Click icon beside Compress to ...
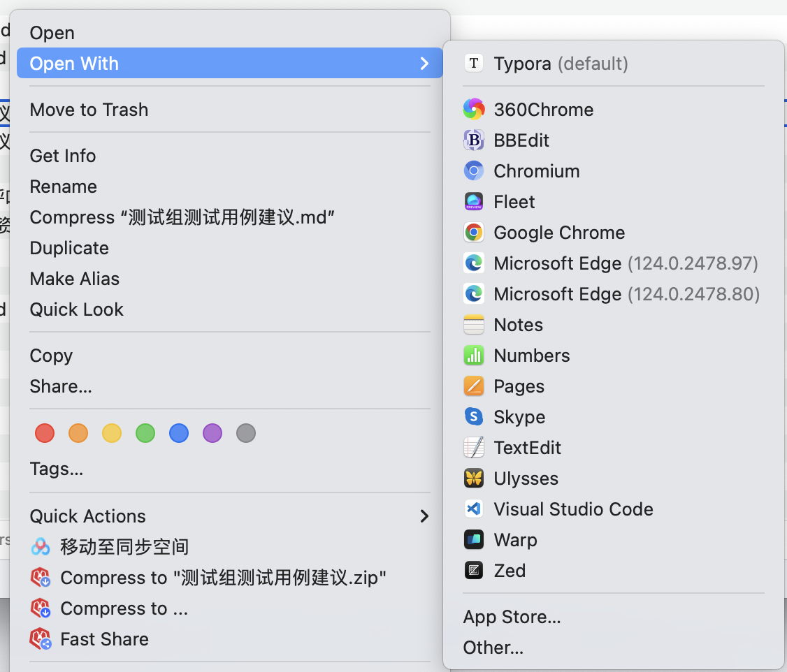Image resolution: width=787 pixels, height=672 pixels. [40, 608]
